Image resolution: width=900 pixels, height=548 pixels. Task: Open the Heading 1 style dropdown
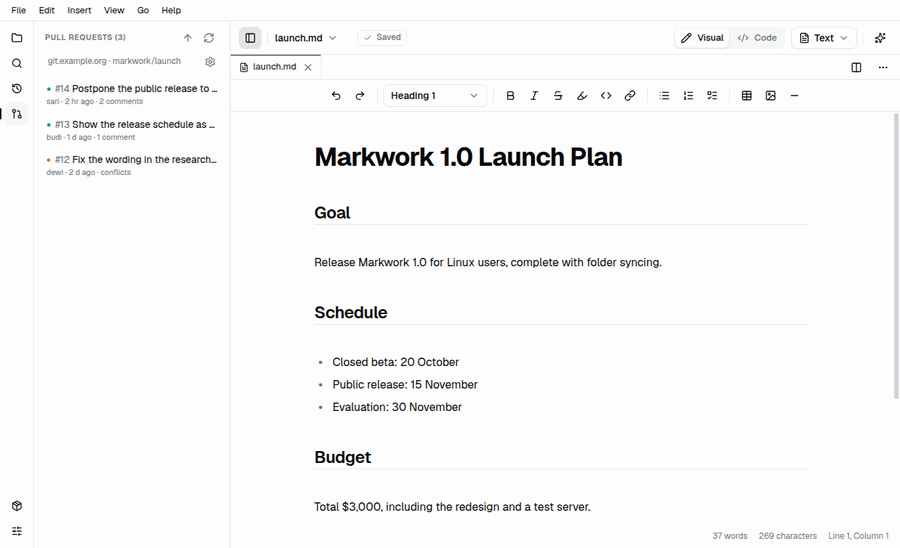[435, 96]
